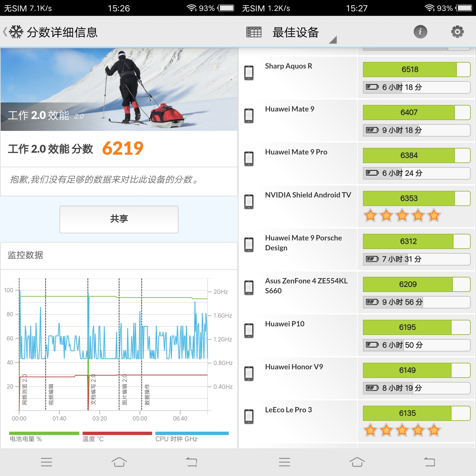Toggle the 电池电量 % green legend
The width and height of the screenshot is (476, 476).
tap(44, 437)
